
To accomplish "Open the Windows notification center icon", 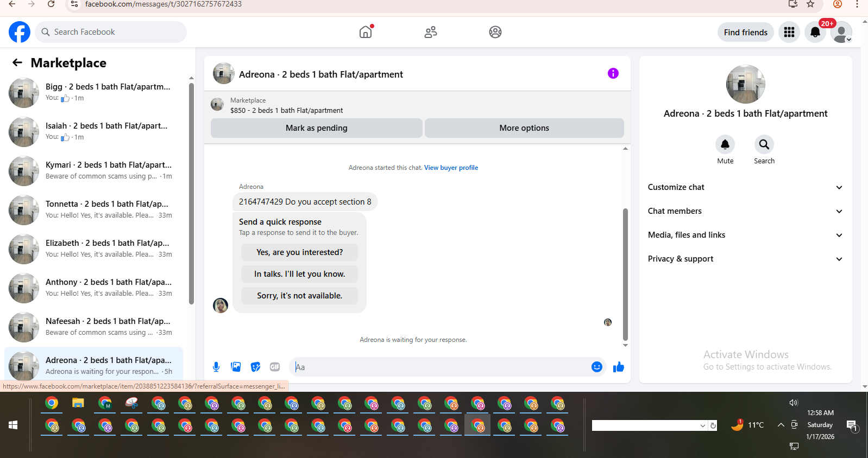I will click(852, 425).
